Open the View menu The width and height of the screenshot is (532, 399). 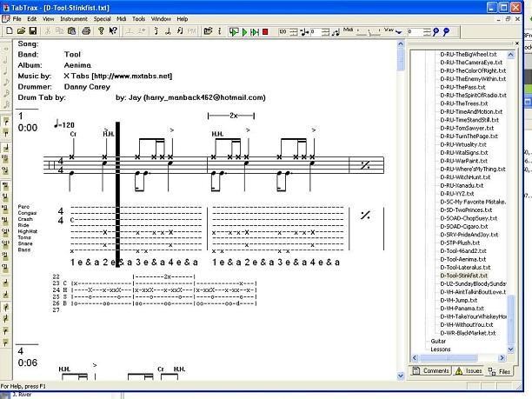48,19
